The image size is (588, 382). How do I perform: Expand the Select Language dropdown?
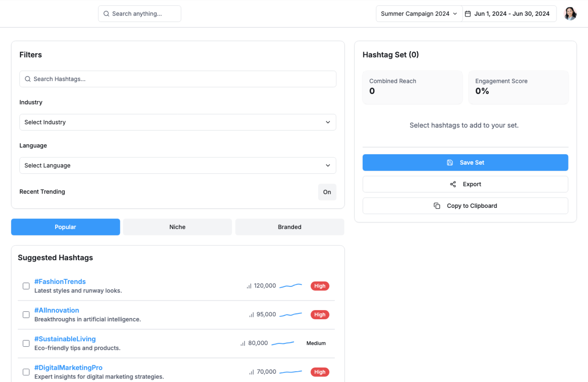click(x=178, y=165)
